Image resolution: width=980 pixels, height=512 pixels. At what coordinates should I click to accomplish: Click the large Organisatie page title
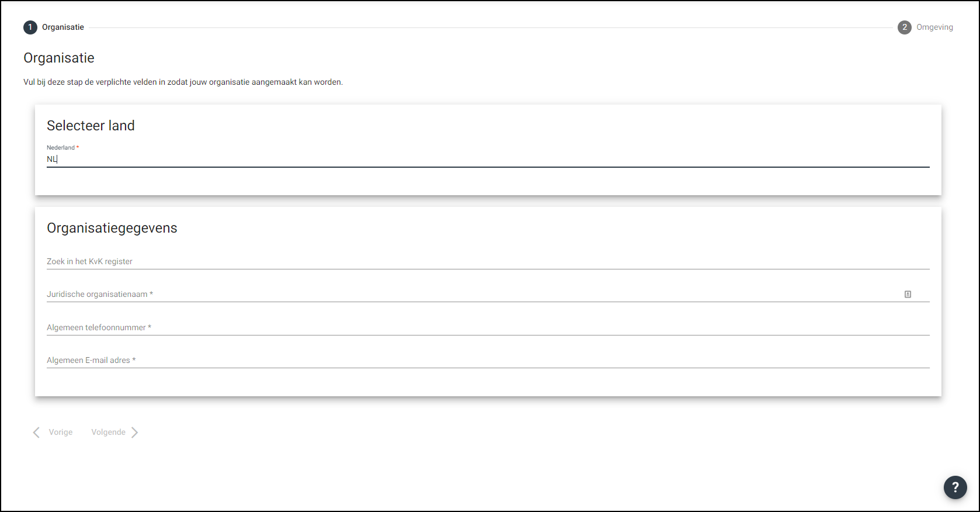coord(58,58)
